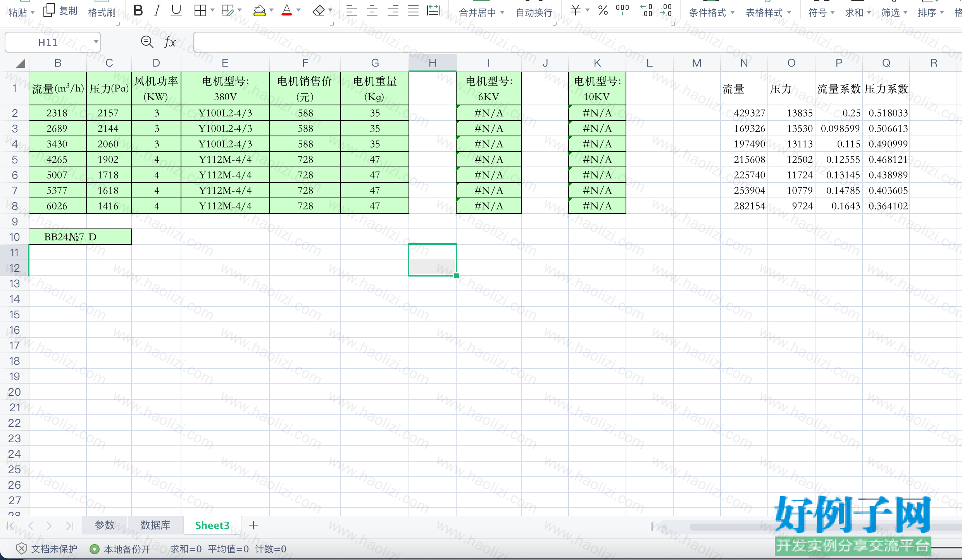Increase decimal places

[x=647, y=10]
